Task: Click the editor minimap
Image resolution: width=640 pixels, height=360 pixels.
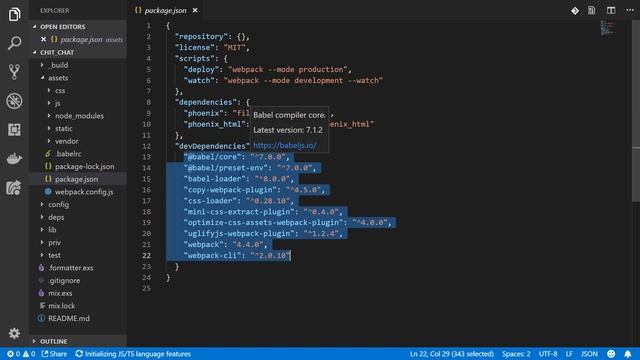Action: click(608, 28)
